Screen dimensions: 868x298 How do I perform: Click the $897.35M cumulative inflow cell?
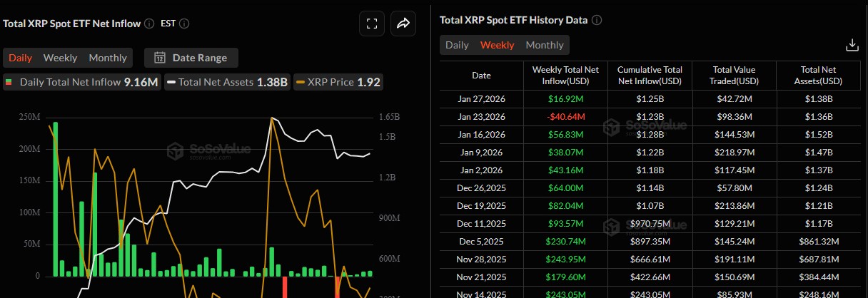(x=650, y=242)
